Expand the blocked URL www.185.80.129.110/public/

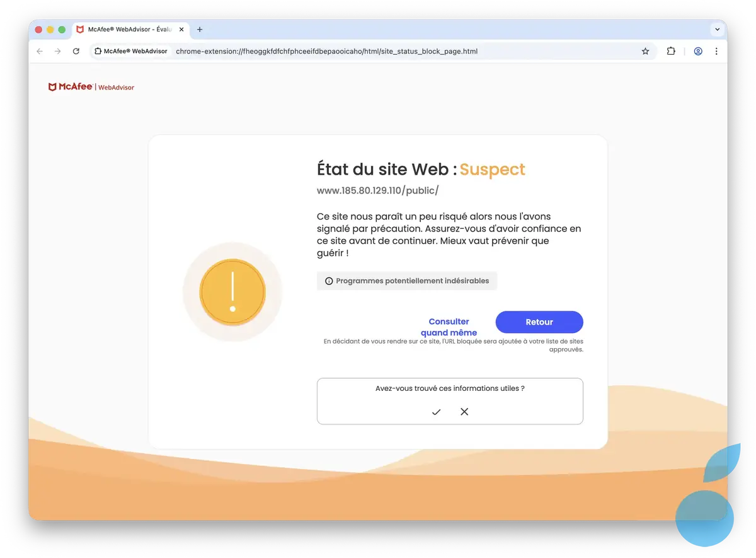(377, 190)
